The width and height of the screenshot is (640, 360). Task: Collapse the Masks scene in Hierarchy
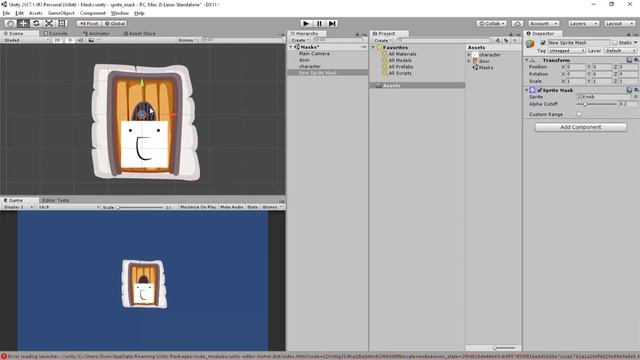(291, 47)
